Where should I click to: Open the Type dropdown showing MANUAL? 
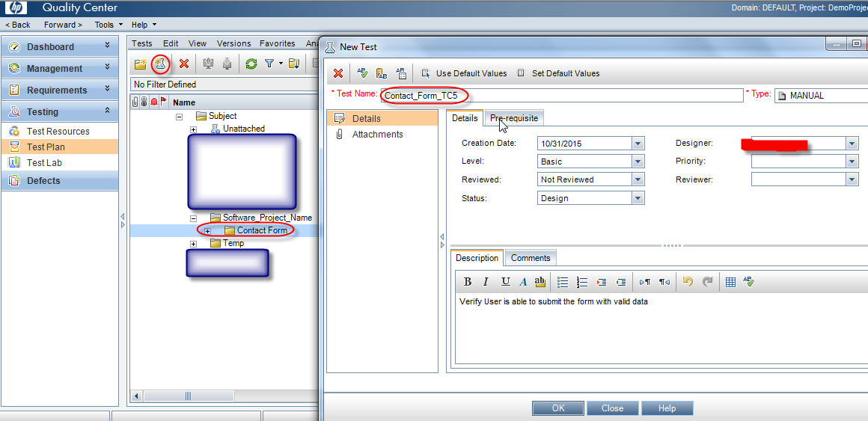[x=821, y=95]
